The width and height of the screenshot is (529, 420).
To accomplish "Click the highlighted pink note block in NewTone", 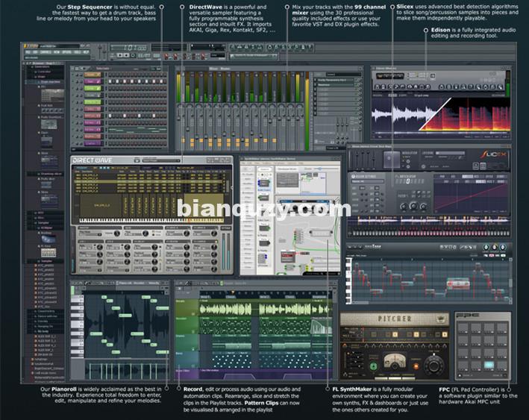I will coord(458,283).
